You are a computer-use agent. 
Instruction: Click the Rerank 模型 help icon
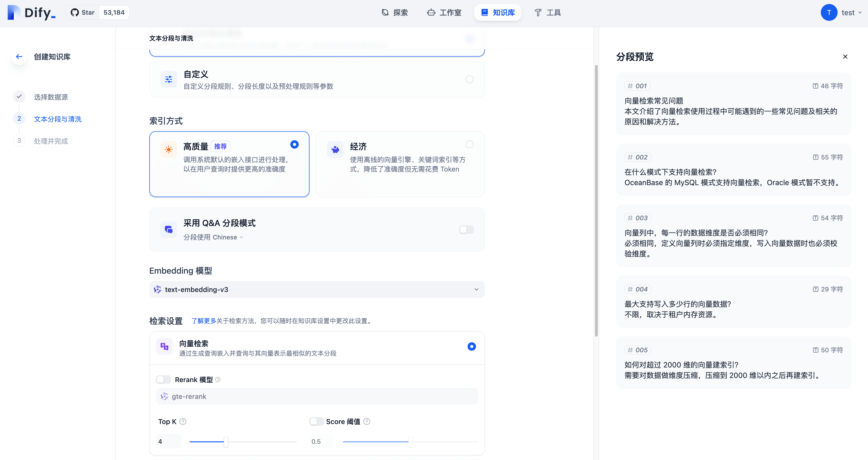[218, 379]
